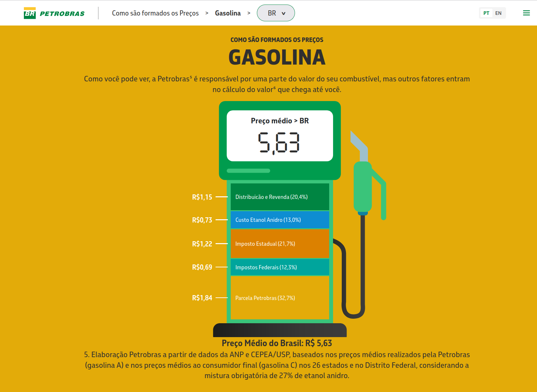The width and height of the screenshot is (537, 392).
Task: Click the R$1,15 value label
Action: [x=202, y=197]
